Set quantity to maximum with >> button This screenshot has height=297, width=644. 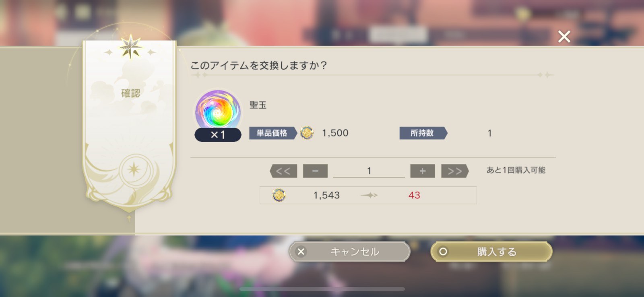tap(455, 171)
